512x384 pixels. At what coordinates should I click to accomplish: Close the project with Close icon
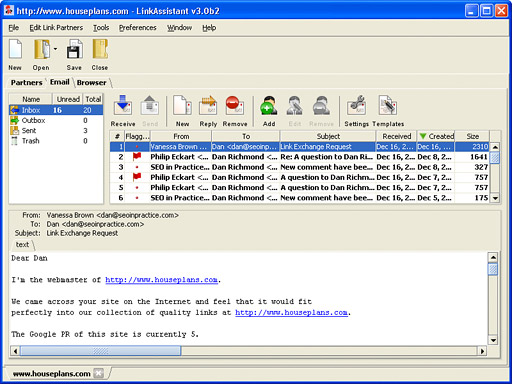[x=100, y=50]
